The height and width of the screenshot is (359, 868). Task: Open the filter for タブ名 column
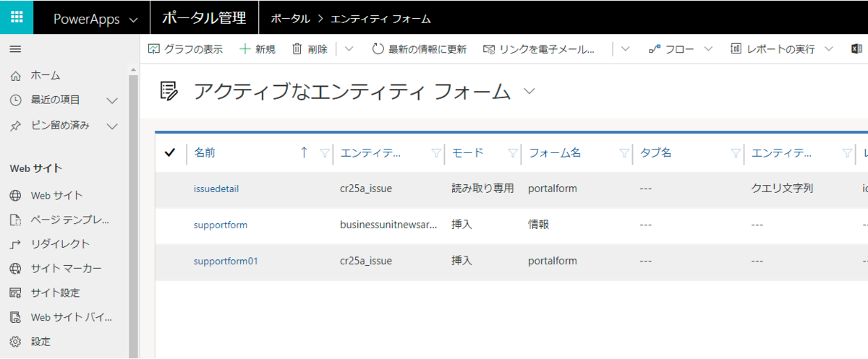click(x=736, y=152)
